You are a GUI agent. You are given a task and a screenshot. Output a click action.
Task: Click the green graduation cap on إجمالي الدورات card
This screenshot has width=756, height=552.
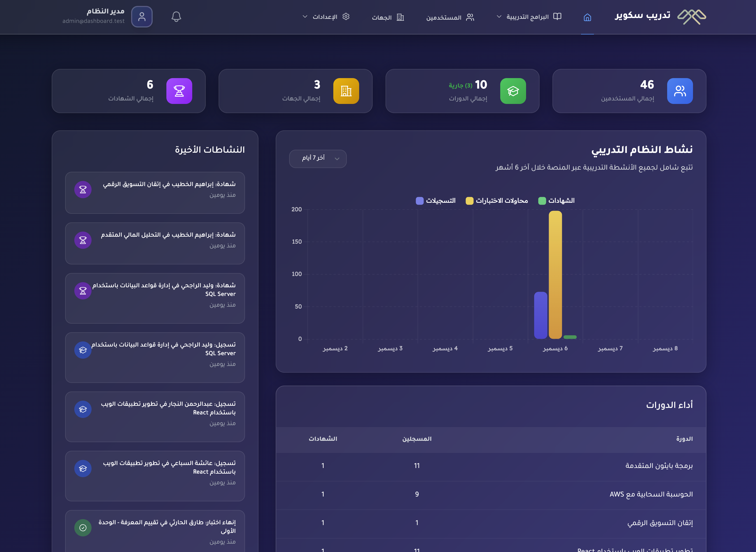click(x=513, y=91)
